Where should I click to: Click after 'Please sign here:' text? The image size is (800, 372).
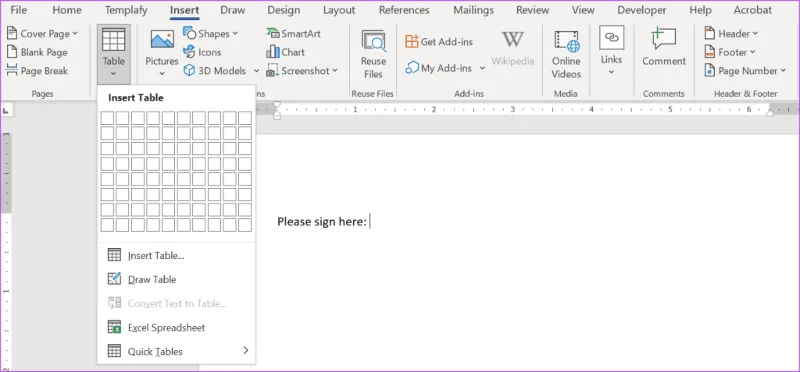(x=370, y=221)
